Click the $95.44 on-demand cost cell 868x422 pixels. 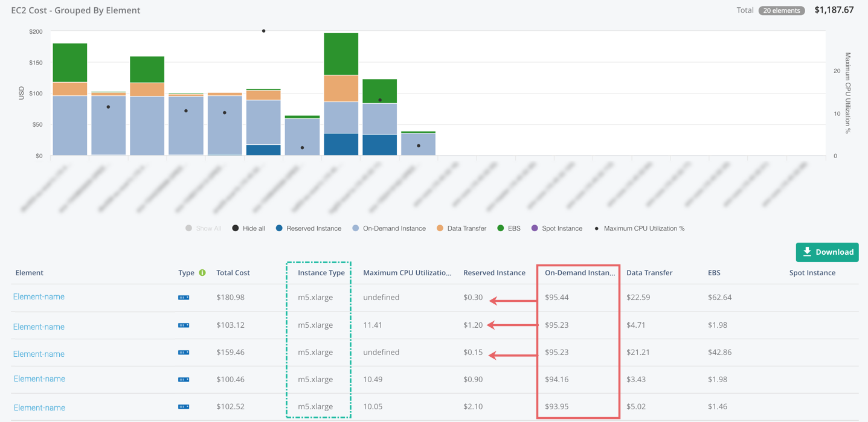click(556, 297)
